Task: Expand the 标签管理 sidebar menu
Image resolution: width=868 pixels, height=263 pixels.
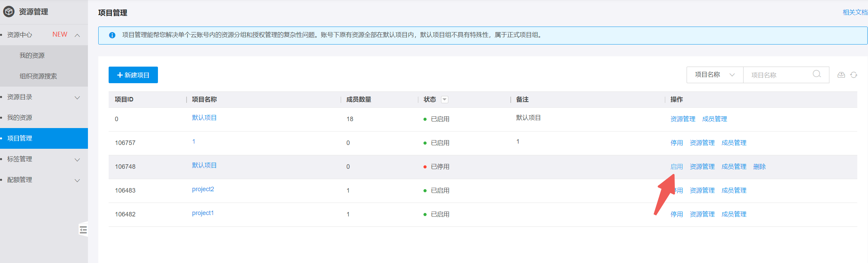Action: [77, 160]
